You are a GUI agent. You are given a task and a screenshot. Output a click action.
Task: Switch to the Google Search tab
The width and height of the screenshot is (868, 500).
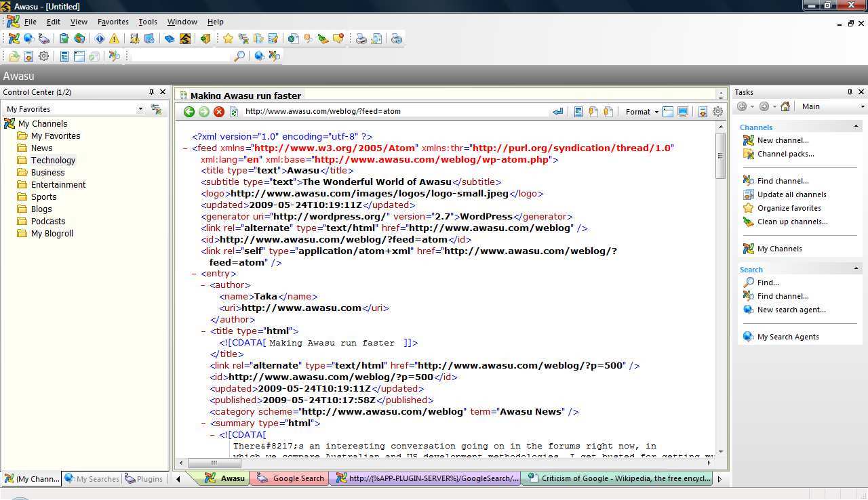[290, 478]
